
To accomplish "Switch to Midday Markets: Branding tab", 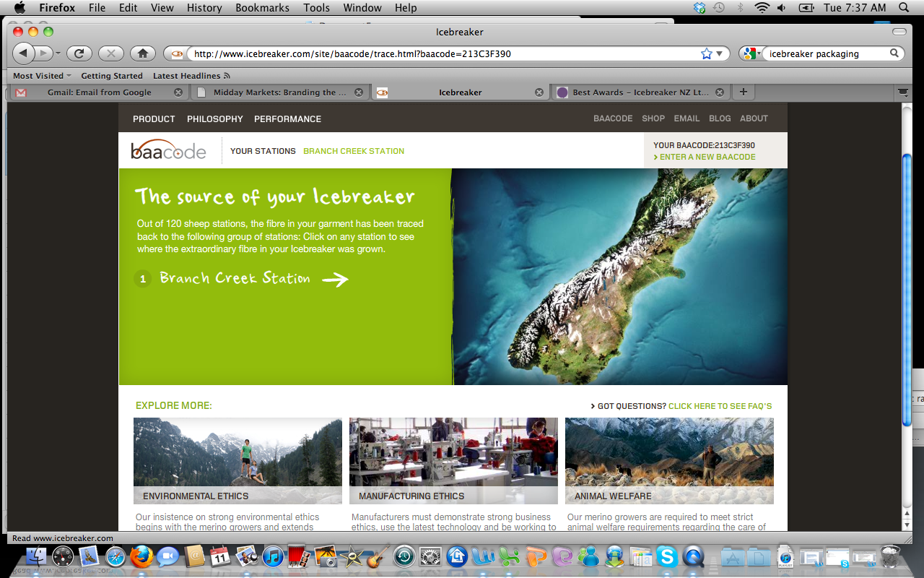I will coord(282,92).
